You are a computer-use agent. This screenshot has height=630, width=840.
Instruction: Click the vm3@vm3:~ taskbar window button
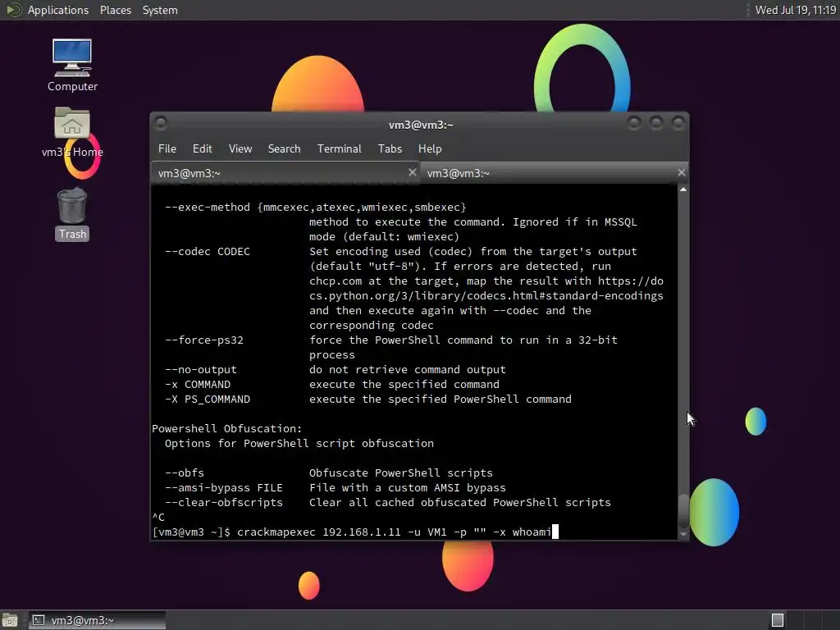97,620
